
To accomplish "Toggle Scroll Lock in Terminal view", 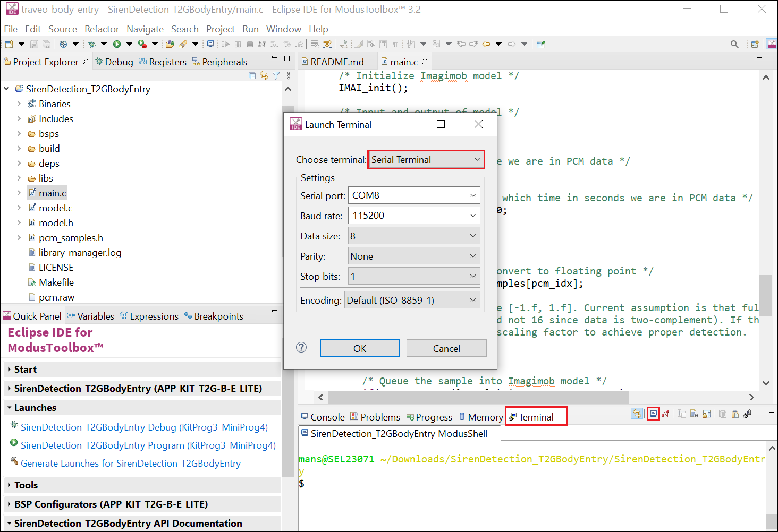I will point(707,414).
